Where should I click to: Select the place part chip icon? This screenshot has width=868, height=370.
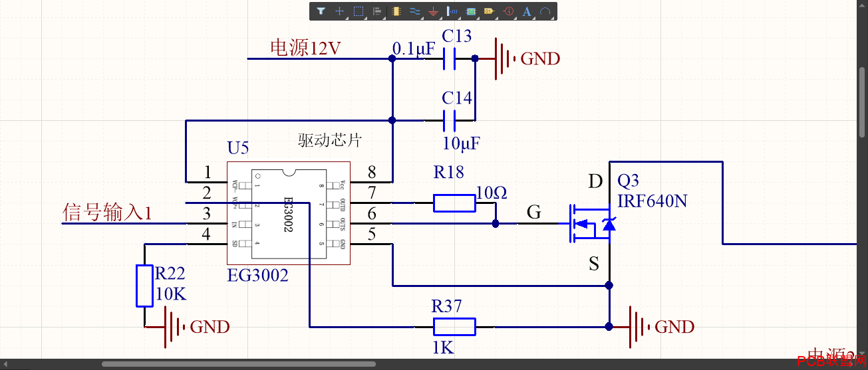[x=396, y=11]
